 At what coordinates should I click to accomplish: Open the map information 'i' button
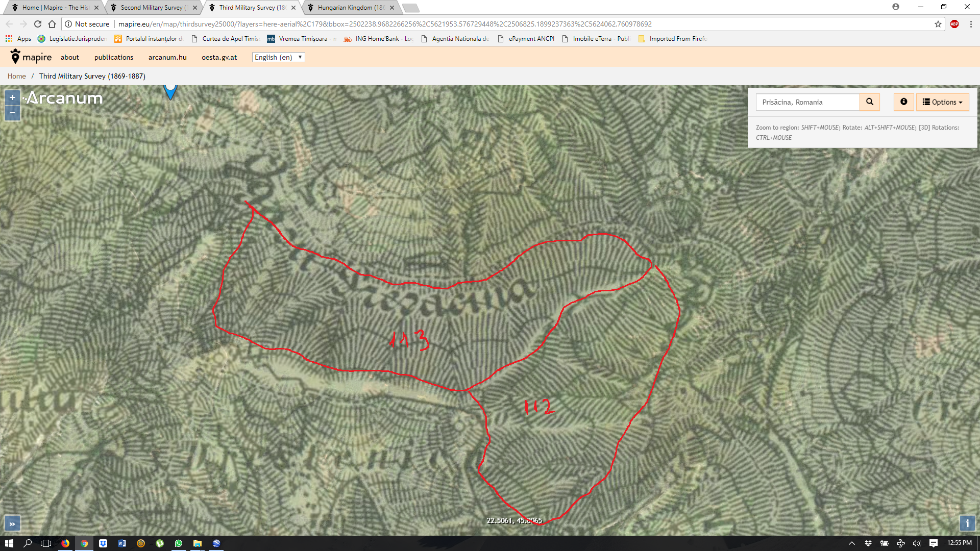(967, 523)
